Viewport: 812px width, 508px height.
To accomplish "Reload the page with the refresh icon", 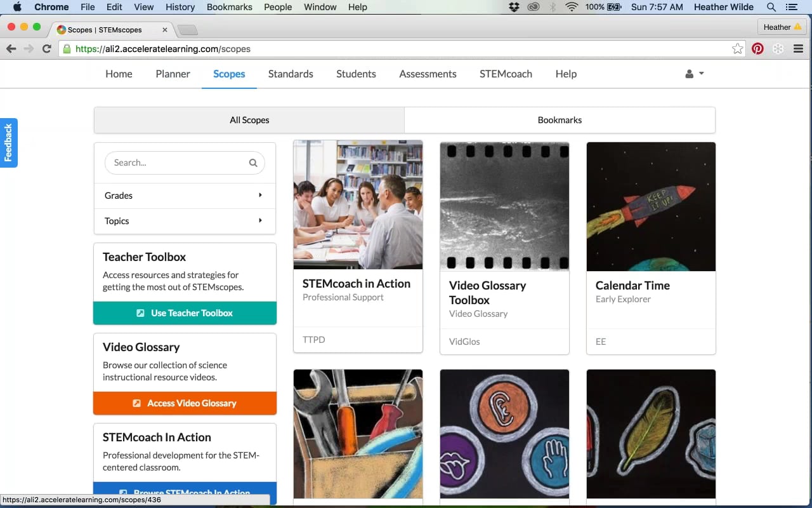I will click(46, 49).
